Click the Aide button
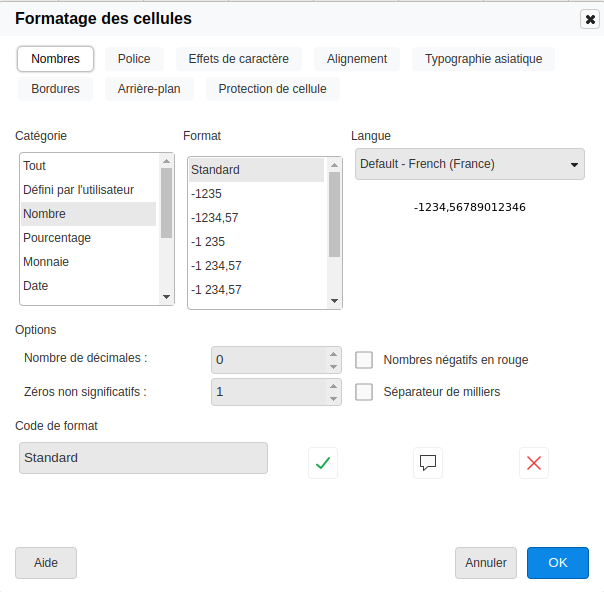The width and height of the screenshot is (604, 592). (x=46, y=563)
